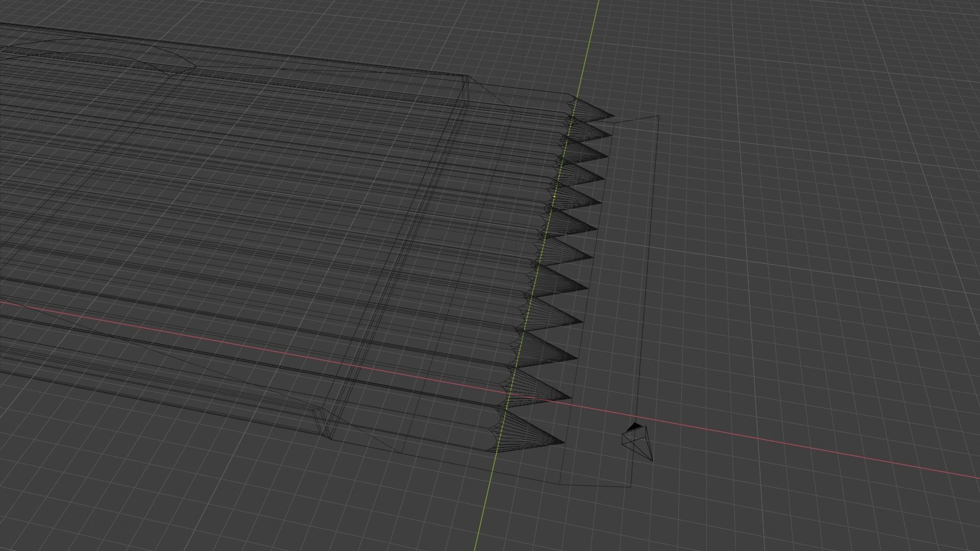Click the fifth cone tip from top
Viewport: 980px width, 551px height.
click(601, 202)
